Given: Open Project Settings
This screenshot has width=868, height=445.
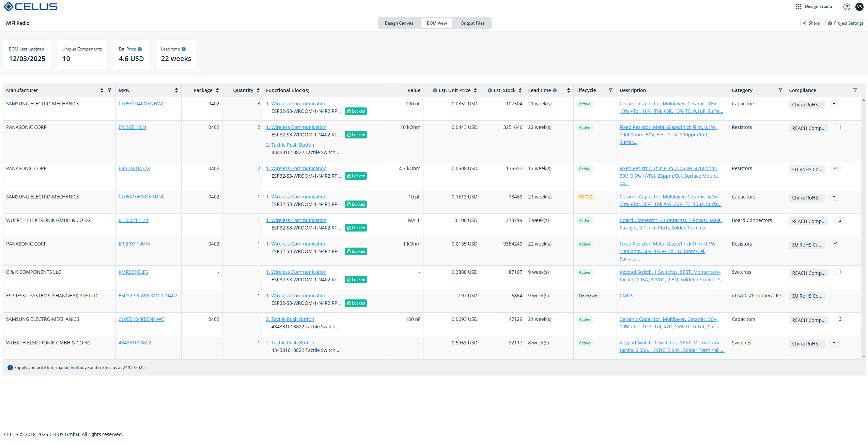Looking at the screenshot, I should click(x=845, y=23).
